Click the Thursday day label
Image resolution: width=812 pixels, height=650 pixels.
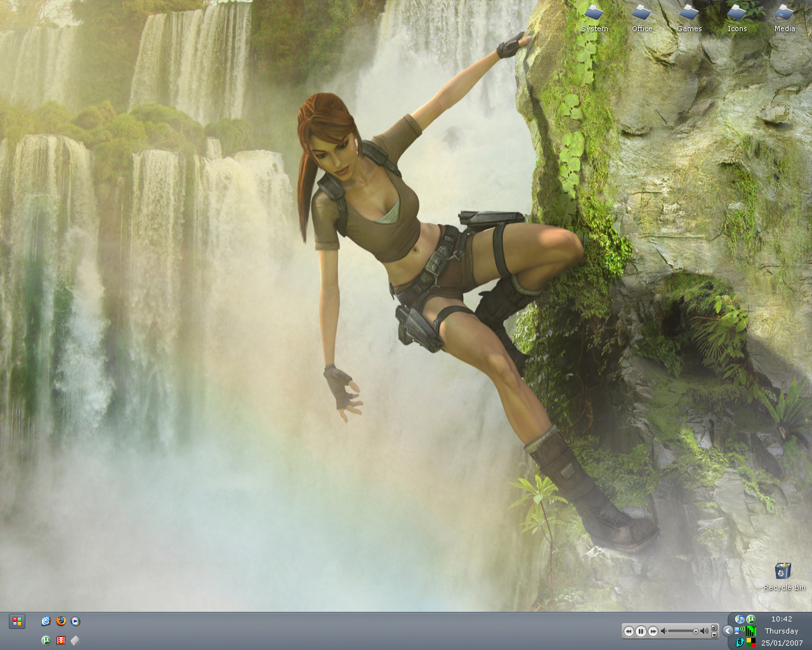(782, 631)
